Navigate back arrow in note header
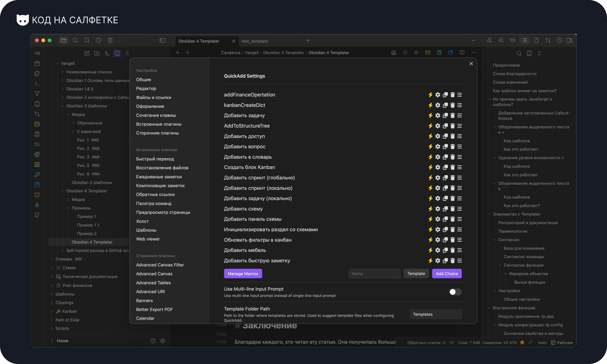607x364 pixels. point(178,53)
